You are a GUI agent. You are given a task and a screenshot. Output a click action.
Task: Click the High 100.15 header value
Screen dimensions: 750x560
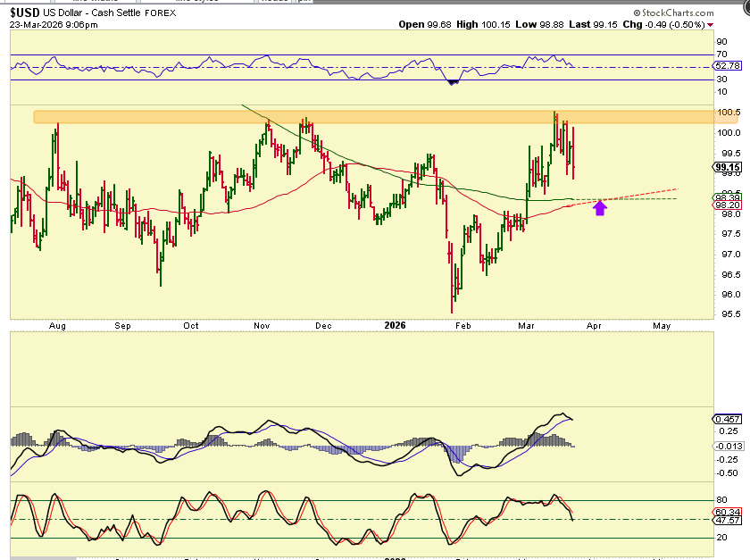[x=479, y=25]
